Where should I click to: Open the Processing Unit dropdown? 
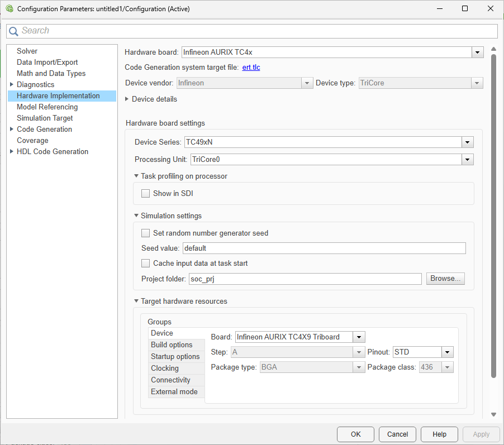click(467, 159)
